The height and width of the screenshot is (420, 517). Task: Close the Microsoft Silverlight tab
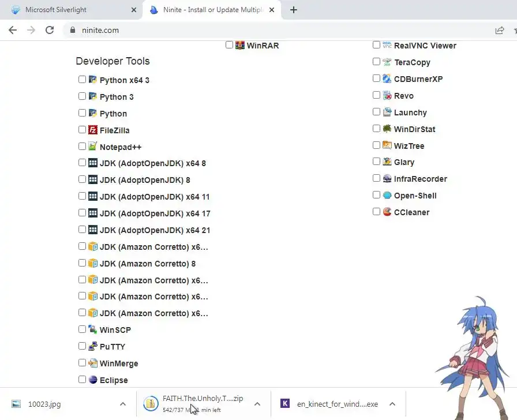click(133, 10)
